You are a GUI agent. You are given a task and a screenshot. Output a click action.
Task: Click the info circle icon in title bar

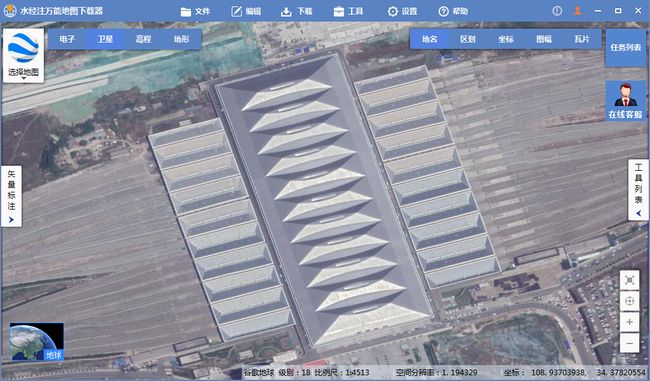pyautogui.click(x=557, y=11)
